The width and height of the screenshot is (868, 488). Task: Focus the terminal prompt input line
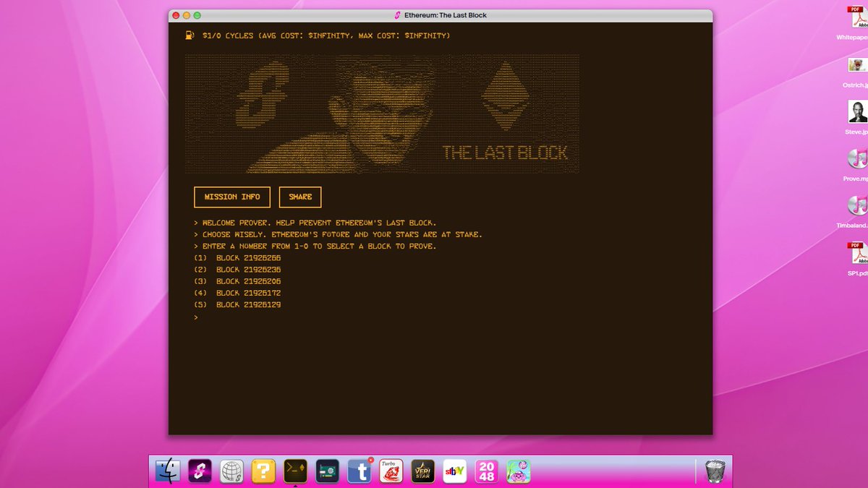click(x=196, y=317)
